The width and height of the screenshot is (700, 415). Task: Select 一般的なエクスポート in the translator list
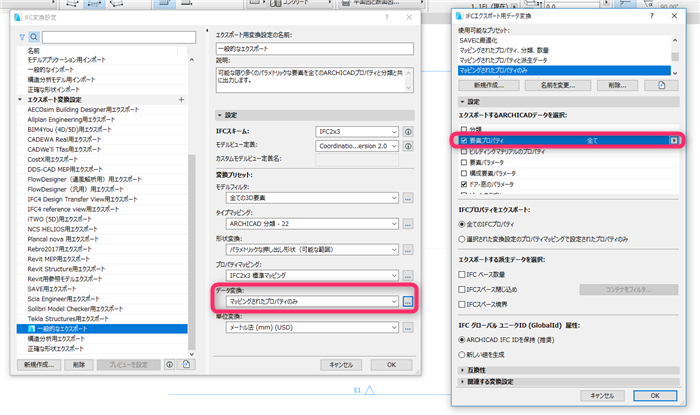click(x=102, y=329)
